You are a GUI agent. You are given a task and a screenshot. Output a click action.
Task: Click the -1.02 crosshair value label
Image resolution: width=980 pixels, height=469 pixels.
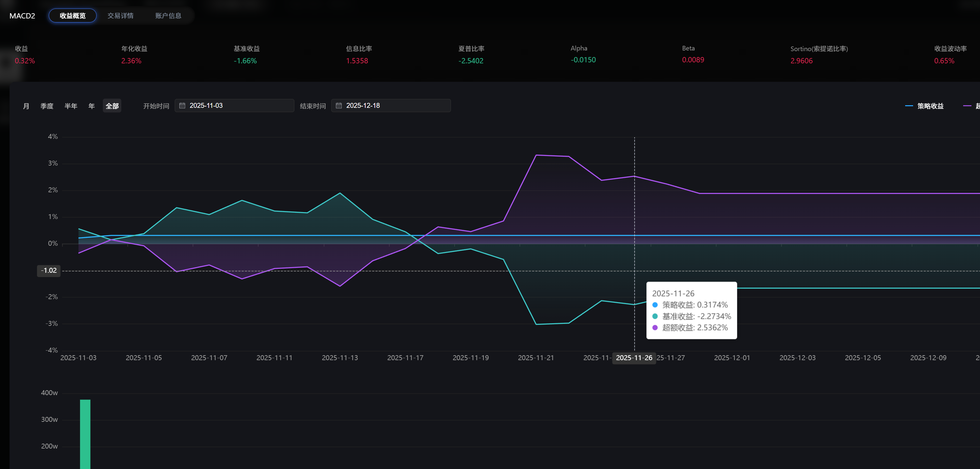[x=49, y=271]
